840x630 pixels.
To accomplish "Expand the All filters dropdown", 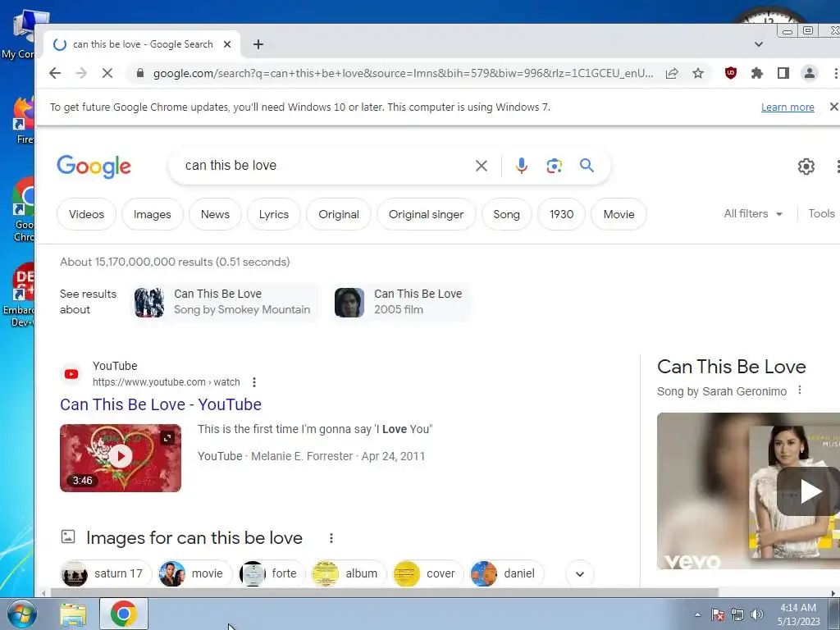I will 753,214.
